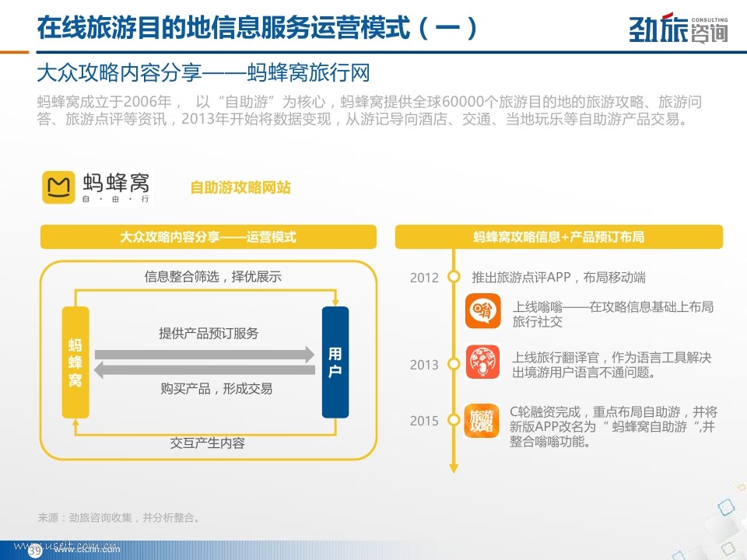Click the gray right-pointing arrow toward 用户
Image resolution: width=747 pixels, height=560 pixels.
[x=205, y=355]
